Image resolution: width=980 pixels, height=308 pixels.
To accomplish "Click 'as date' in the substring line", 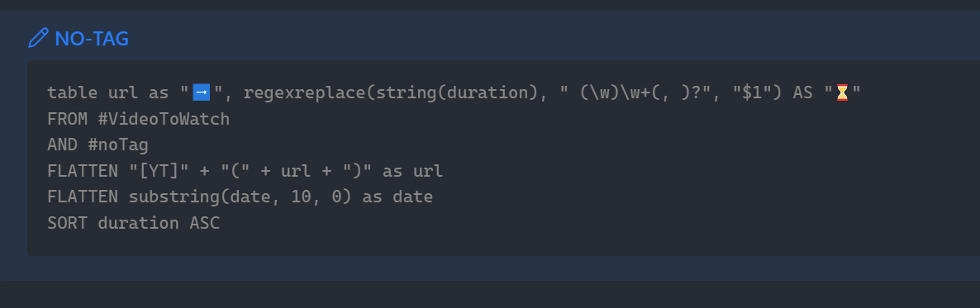I will 397,197.
